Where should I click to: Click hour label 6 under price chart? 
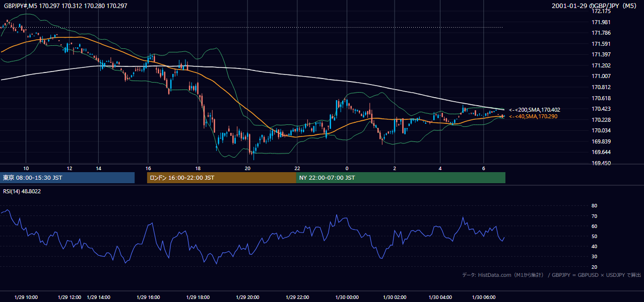(x=484, y=168)
